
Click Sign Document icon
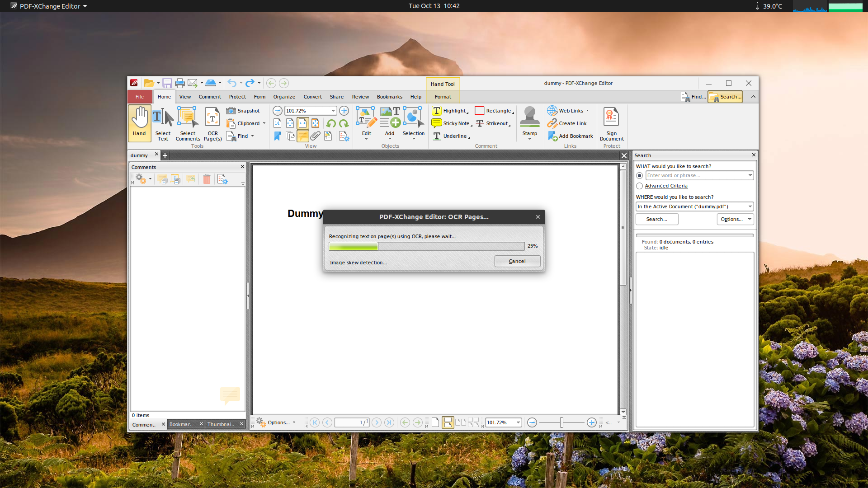point(612,123)
